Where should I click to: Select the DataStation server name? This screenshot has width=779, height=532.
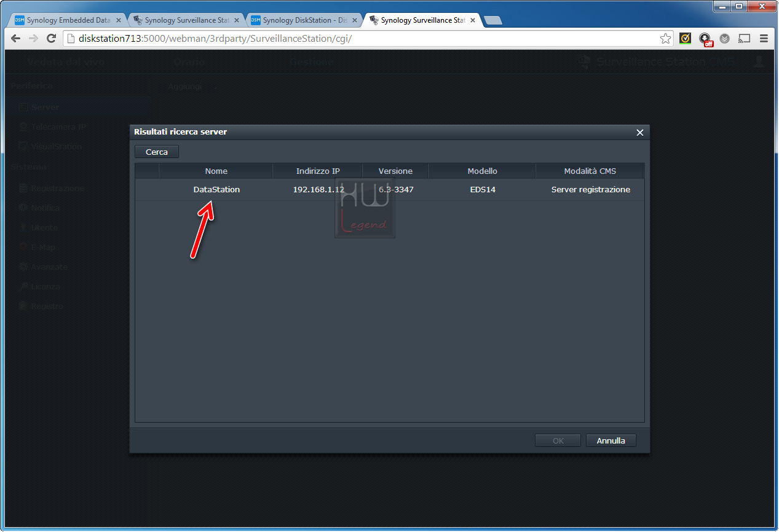coord(216,190)
